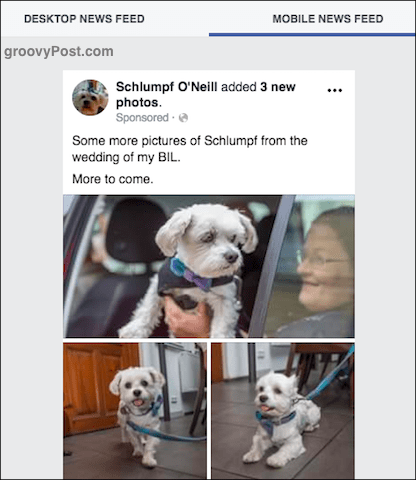
Task: Open the "3 new photos" album link
Action: point(206,95)
